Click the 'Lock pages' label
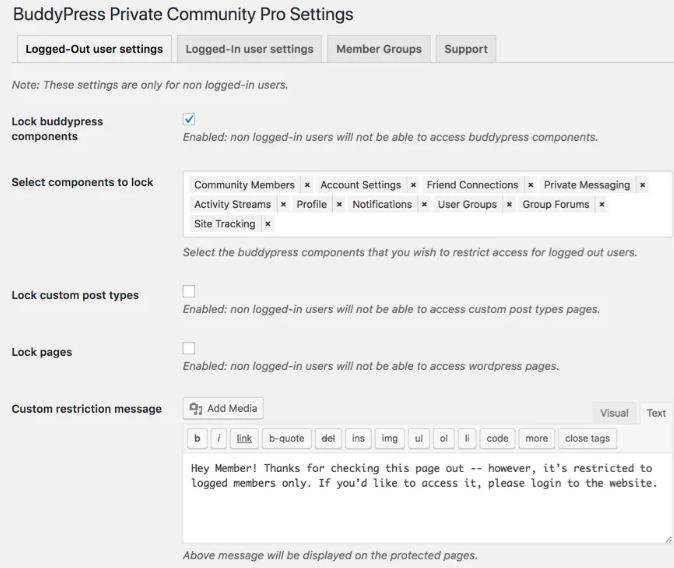Image resolution: width=674 pixels, height=568 pixels. [x=42, y=352]
